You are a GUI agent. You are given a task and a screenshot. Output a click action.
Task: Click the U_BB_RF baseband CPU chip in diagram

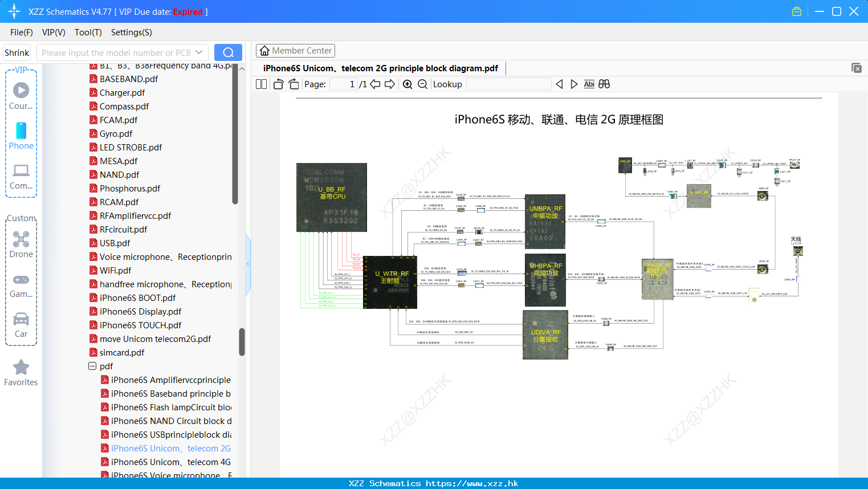coord(332,197)
